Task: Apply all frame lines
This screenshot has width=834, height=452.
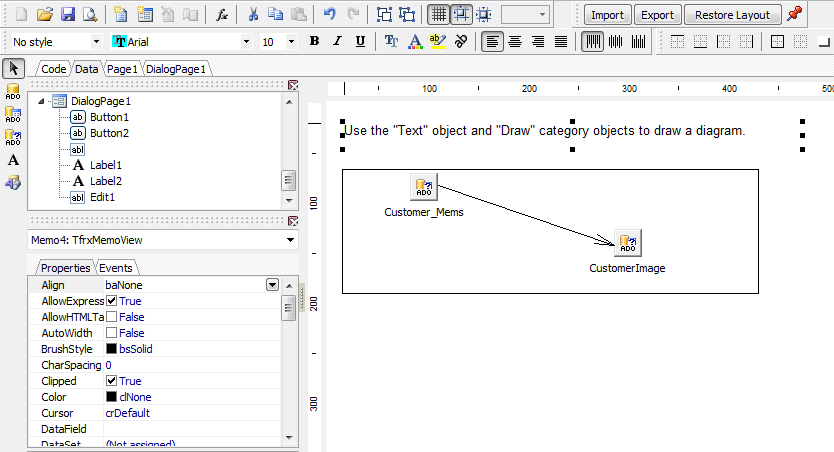Action: point(777,41)
